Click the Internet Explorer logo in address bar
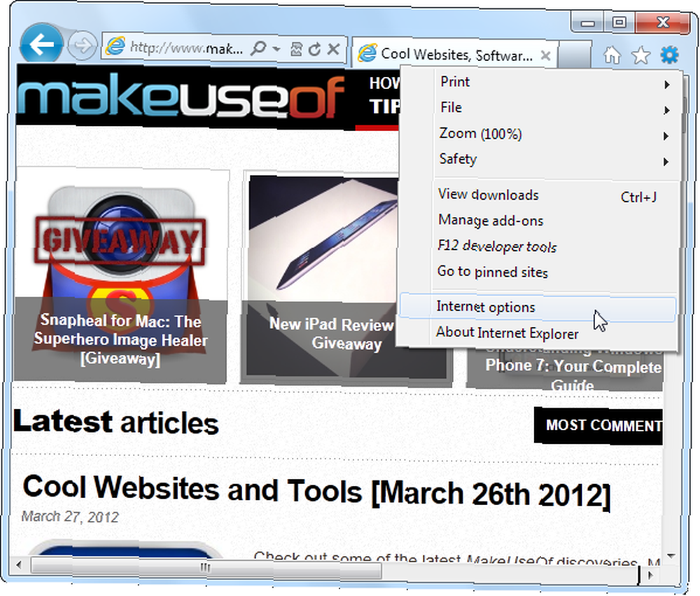Viewport: 700px width, 596px height. [115, 46]
